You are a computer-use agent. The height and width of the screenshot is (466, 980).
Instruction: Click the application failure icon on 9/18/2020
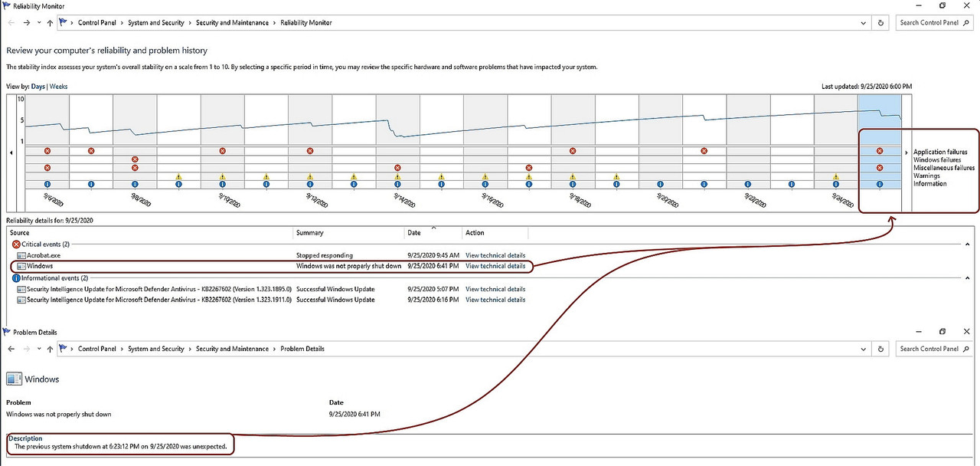(x=573, y=151)
